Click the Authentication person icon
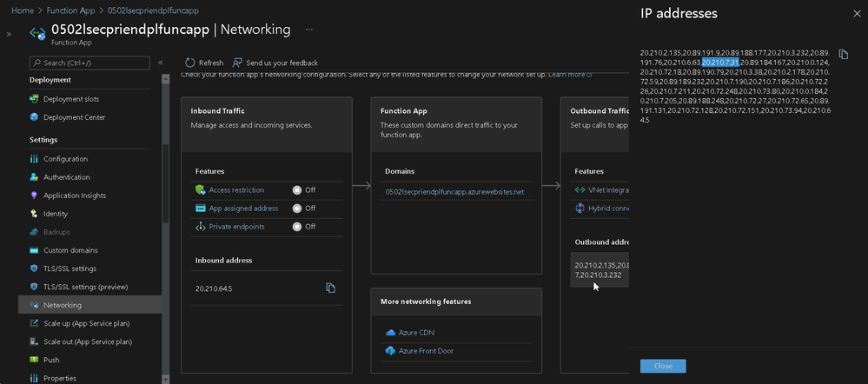This screenshot has height=384, width=868. (x=34, y=177)
